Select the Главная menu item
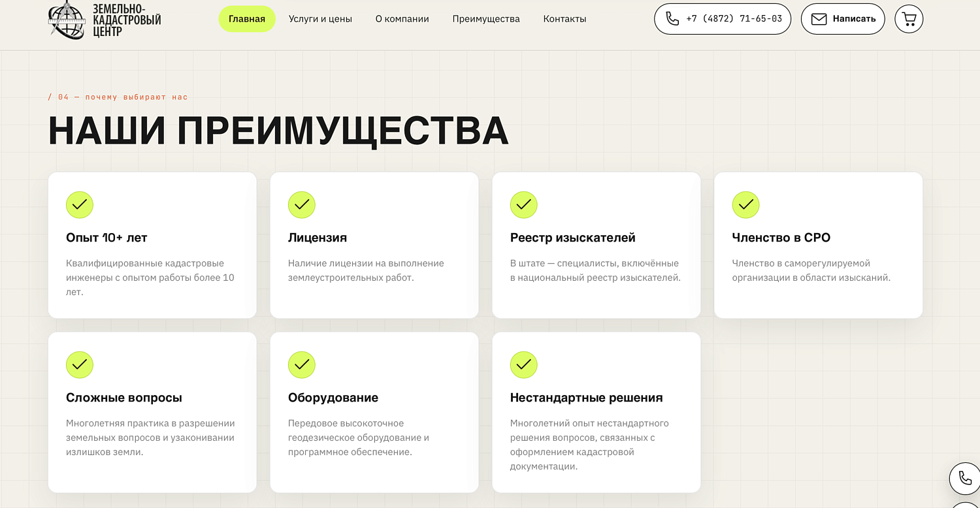Viewport: 980px width, 508px height. [x=247, y=19]
